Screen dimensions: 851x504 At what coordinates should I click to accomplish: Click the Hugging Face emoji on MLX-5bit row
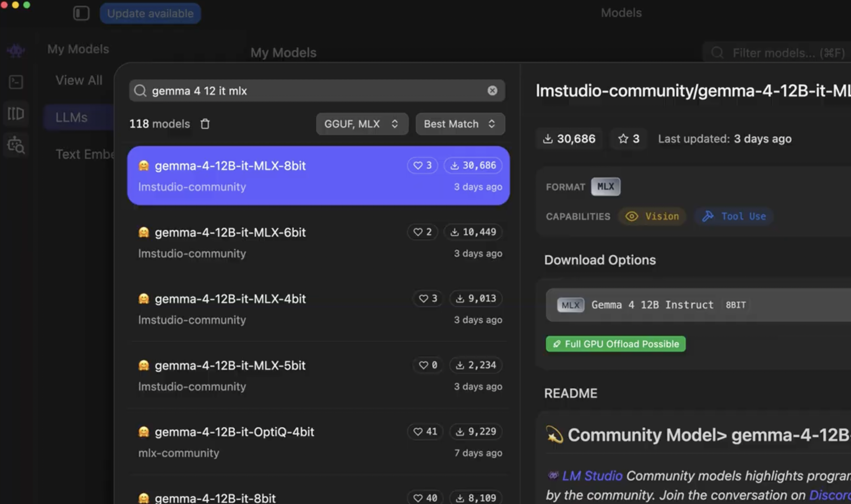[144, 365]
